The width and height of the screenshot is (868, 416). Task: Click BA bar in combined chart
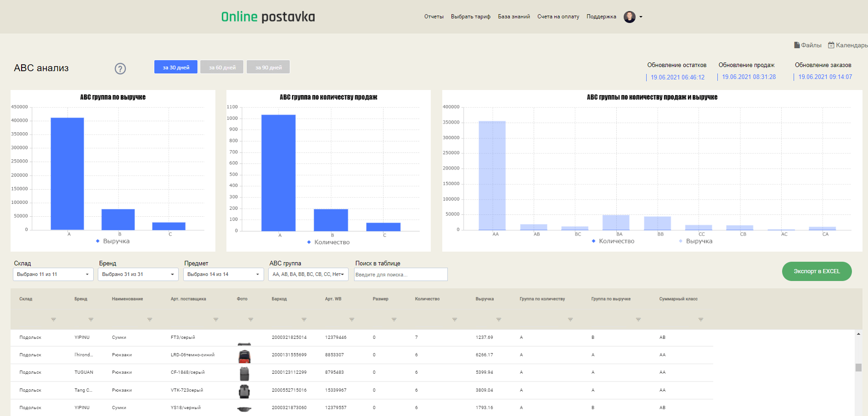[616, 223]
